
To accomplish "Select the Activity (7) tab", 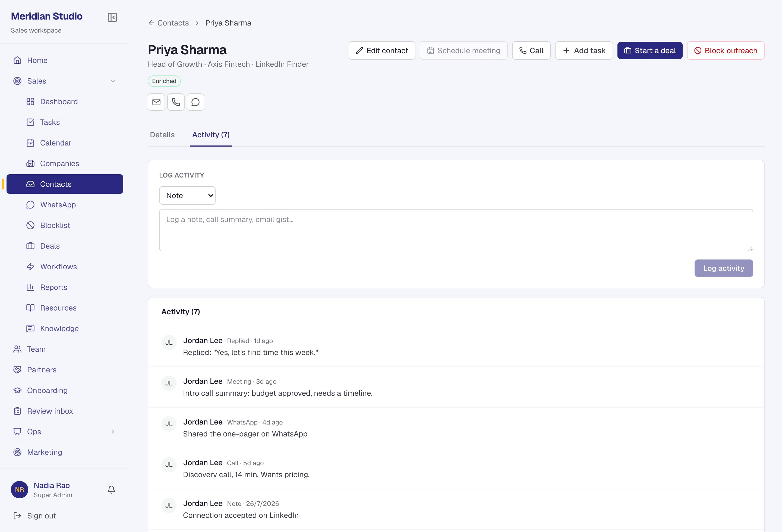I will pyautogui.click(x=211, y=135).
